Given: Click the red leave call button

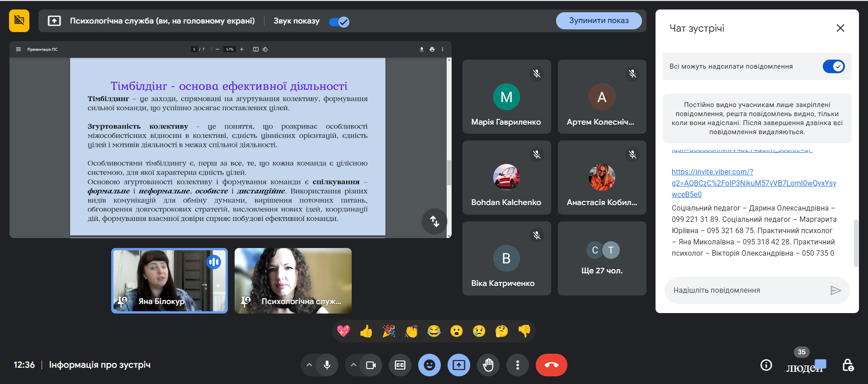Looking at the screenshot, I should (x=551, y=365).
